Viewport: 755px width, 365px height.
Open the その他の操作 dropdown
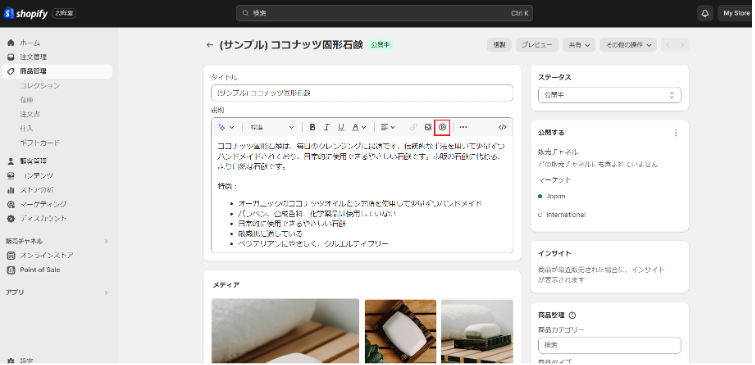(628, 45)
